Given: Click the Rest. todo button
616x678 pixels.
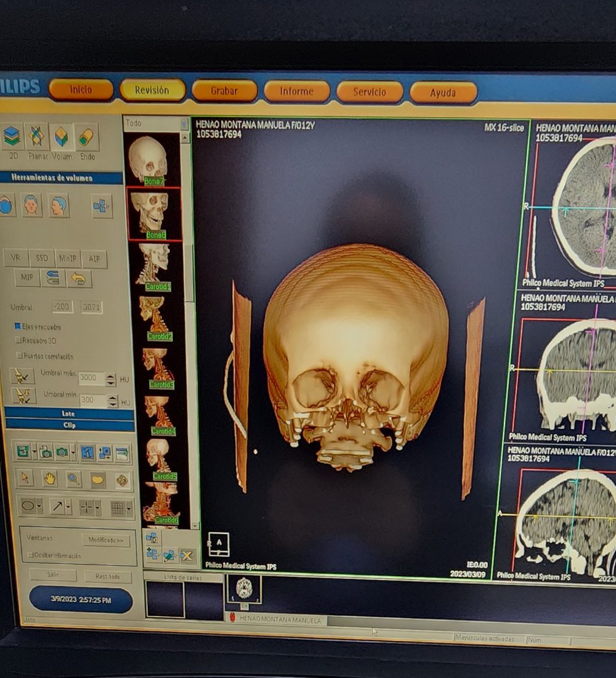Looking at the screenshot, I should pyautogui.click(x=108, y=576).
